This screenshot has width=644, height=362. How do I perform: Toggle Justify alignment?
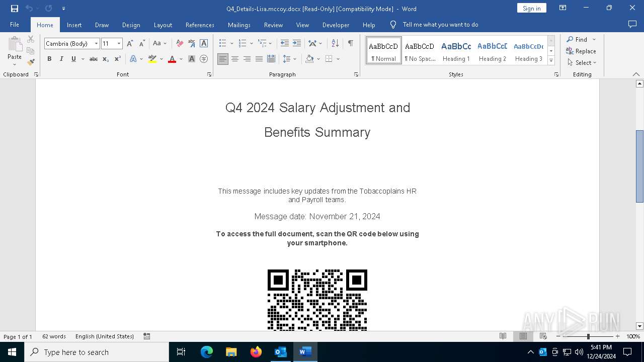[x=259, y=59]
